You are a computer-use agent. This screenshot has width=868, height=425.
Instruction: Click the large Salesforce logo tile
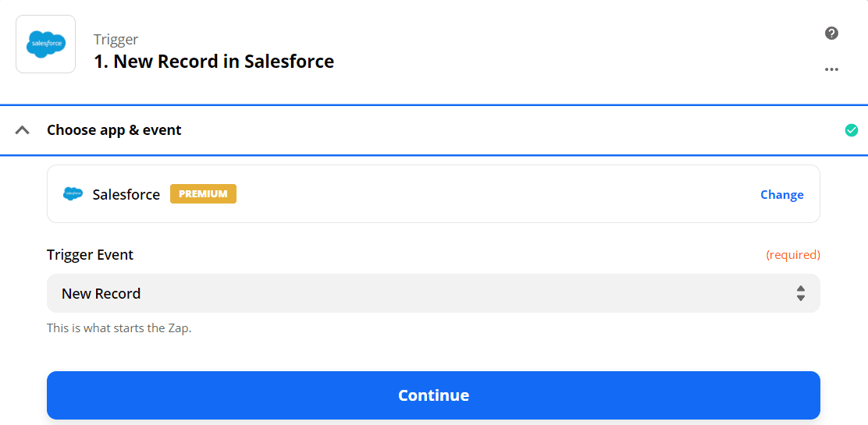[x=46, y=44]
